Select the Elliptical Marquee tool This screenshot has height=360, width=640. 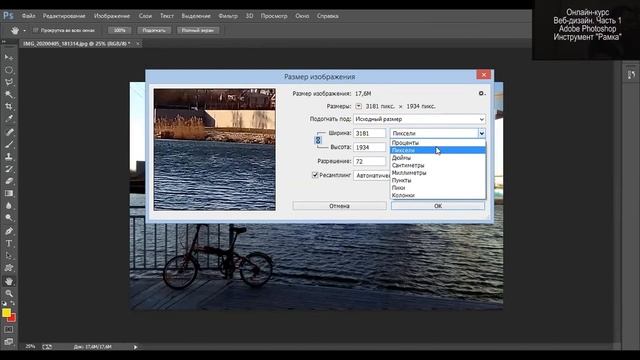[x=9, y=70]
